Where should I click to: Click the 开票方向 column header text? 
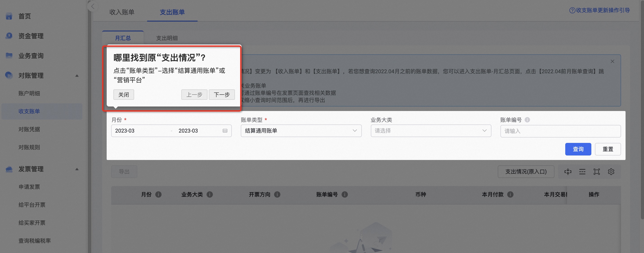pos(259,195)
